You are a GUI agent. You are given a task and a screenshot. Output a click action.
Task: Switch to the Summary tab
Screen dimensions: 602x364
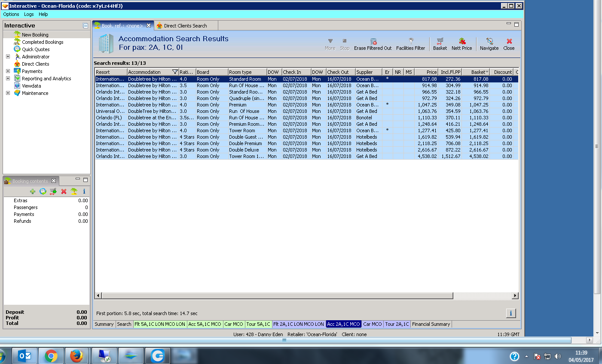coord(104,324)
